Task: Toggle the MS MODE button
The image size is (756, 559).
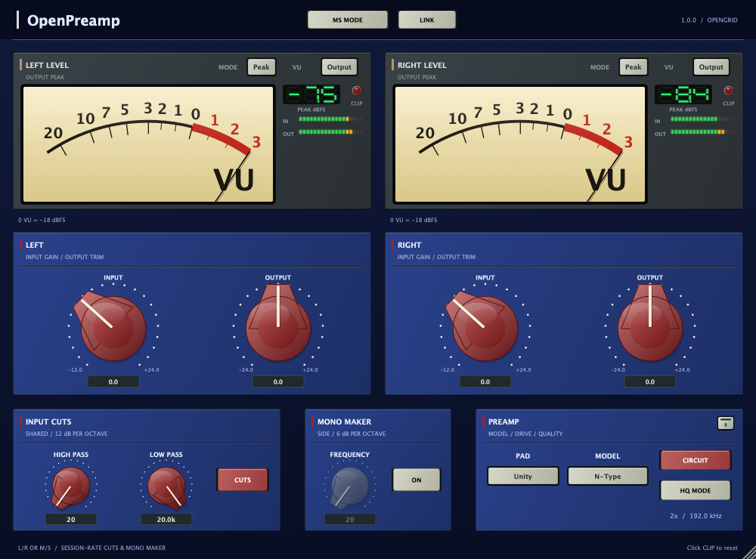Action: point(348,20)
